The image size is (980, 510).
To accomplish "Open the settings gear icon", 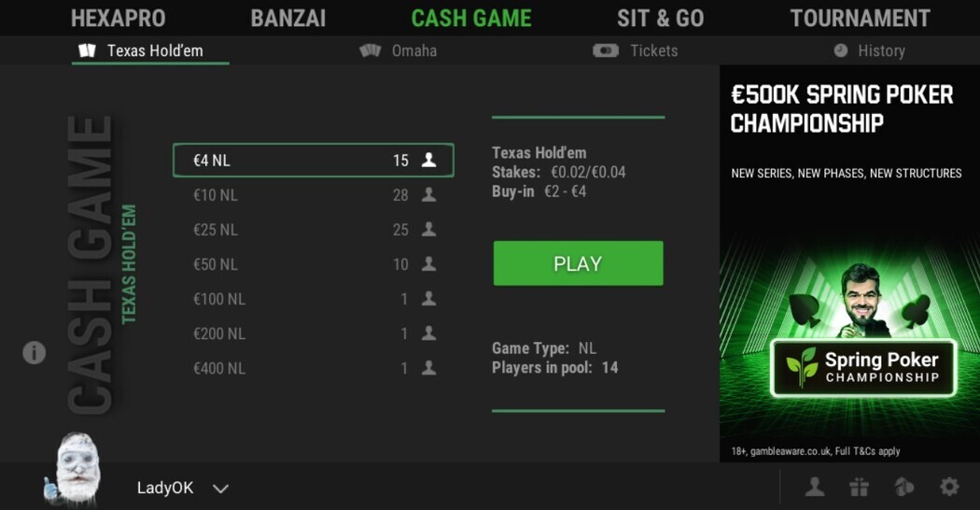I will click(x=949, y=487).
